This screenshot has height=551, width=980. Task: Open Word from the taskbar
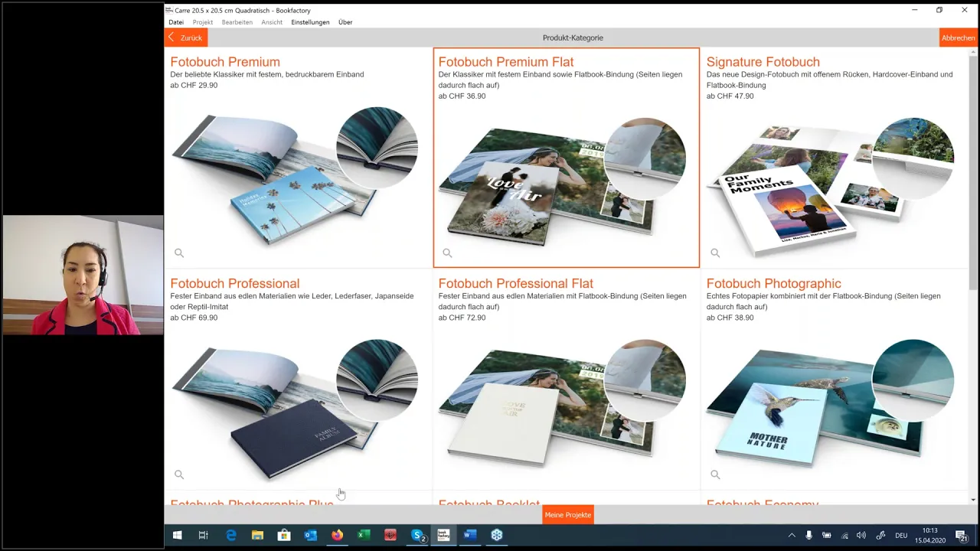(x=470, y=536)
